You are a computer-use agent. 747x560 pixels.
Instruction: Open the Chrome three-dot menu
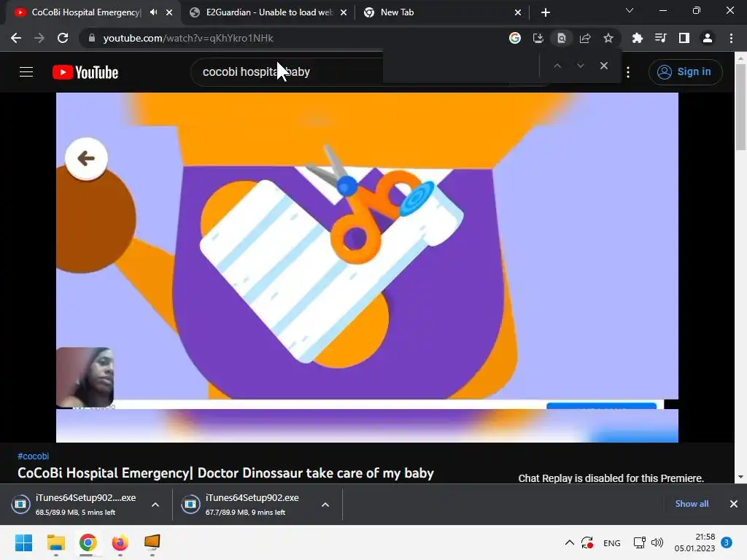tap(731, 38)
